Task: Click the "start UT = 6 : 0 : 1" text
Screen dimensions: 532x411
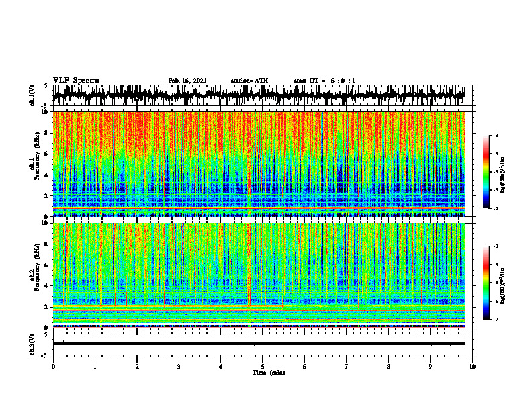Action: [324, 81]
